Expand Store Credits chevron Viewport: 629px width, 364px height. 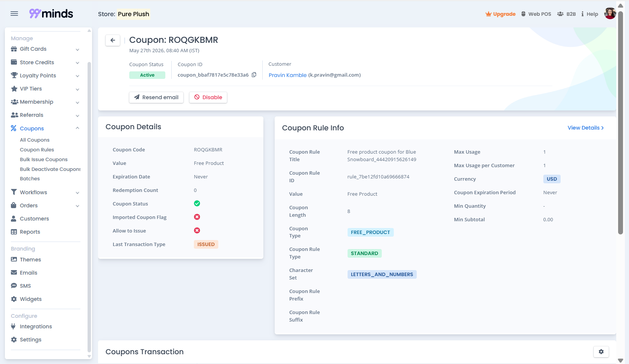tap(77, 63)
